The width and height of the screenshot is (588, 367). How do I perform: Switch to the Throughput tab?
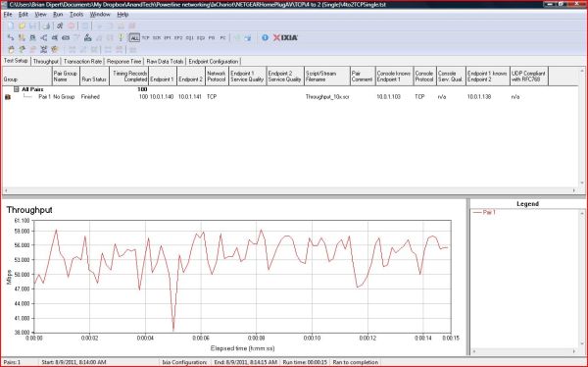[46, 61]
